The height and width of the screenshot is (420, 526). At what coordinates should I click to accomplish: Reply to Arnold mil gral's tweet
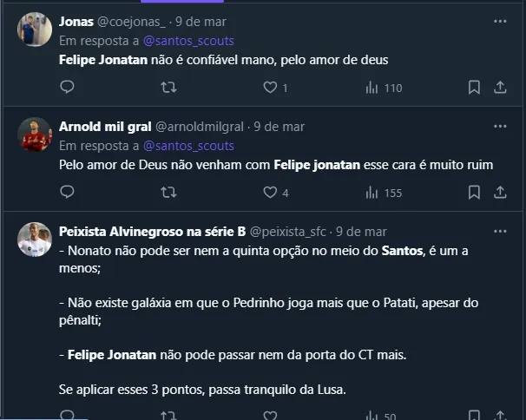coord(67,192)
